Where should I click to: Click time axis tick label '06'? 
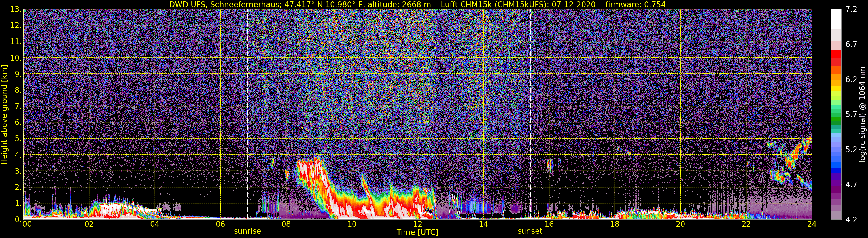(220, 224)
